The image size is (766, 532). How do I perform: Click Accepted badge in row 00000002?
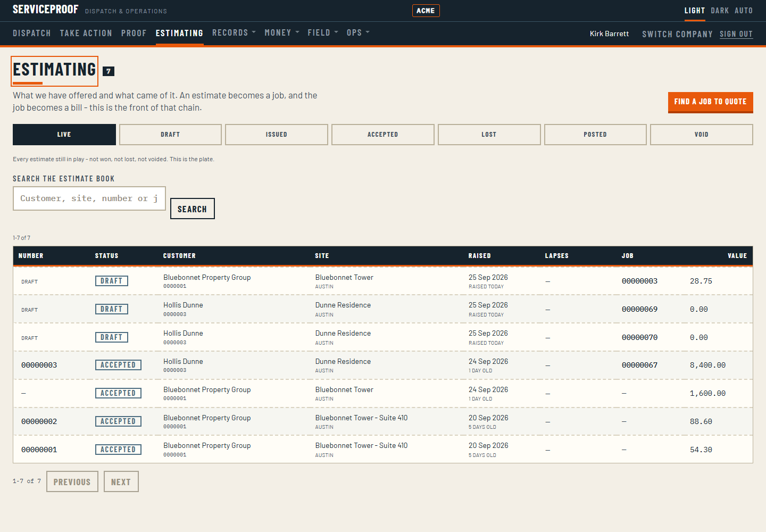click(118, 421)
